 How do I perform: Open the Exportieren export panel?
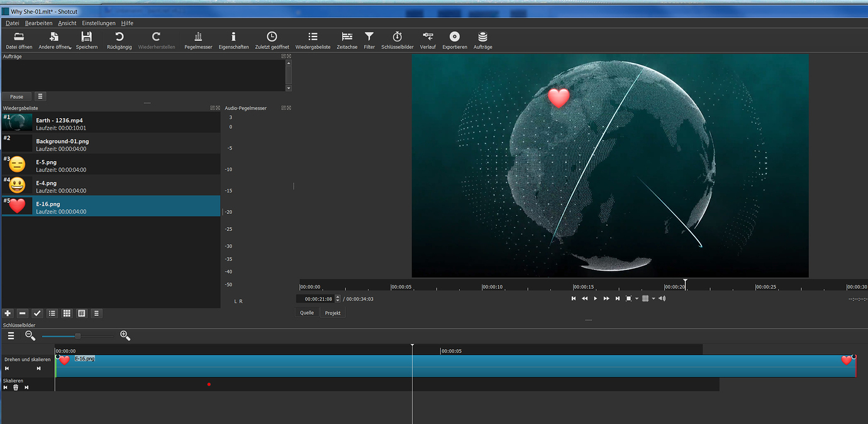(x=455, y=41)
